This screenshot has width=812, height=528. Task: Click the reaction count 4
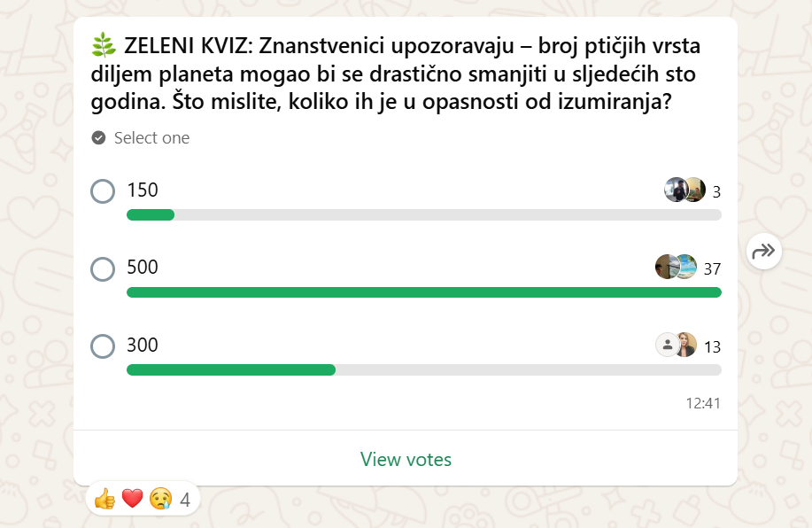point(185,500)
